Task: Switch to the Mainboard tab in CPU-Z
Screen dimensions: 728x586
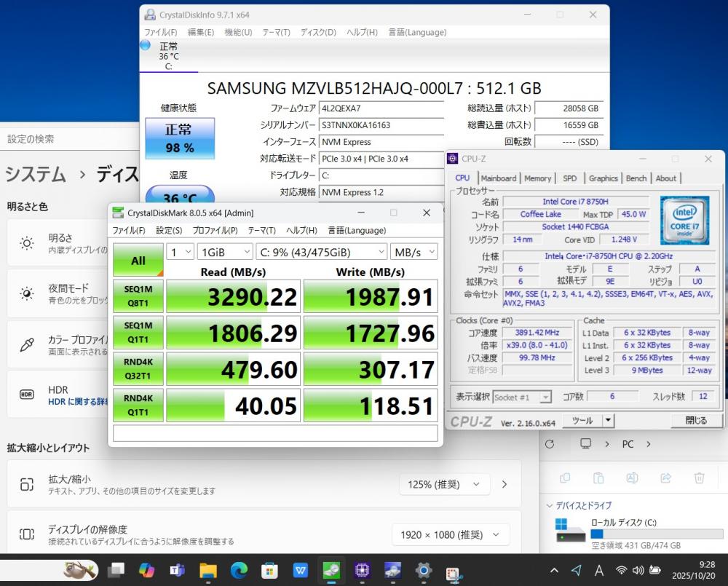Action: coord(498,178)
